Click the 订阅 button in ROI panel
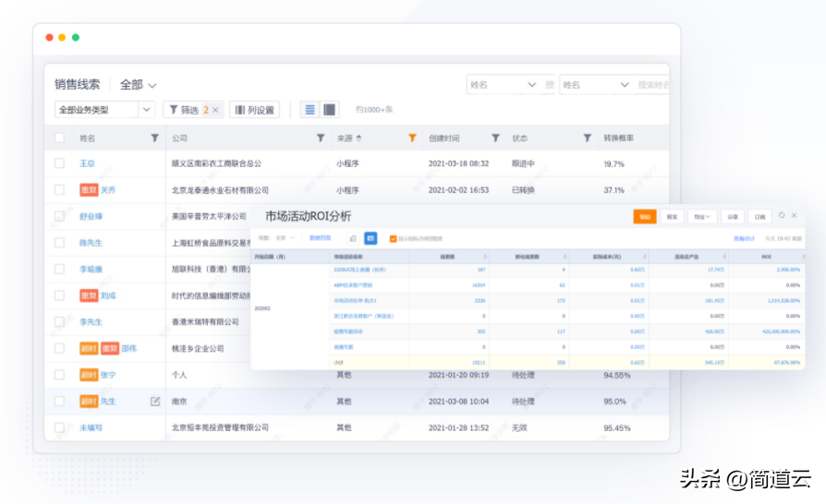Viewport: 826px width, 504px height. [759, 216]
